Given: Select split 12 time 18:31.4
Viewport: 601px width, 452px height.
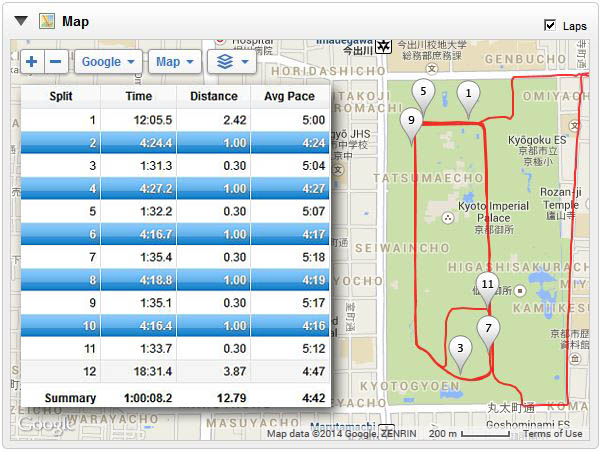Looking at the screenshot, I should tap(153, 371).
